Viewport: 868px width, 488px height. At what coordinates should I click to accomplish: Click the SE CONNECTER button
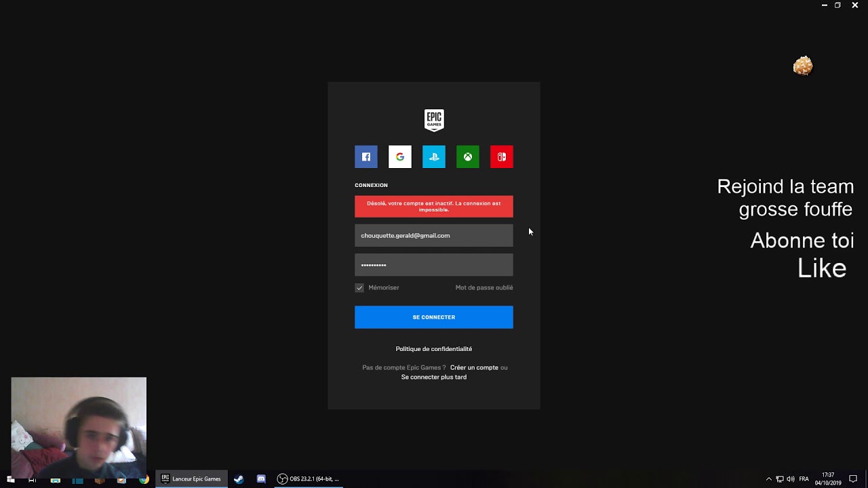(434, 317)
